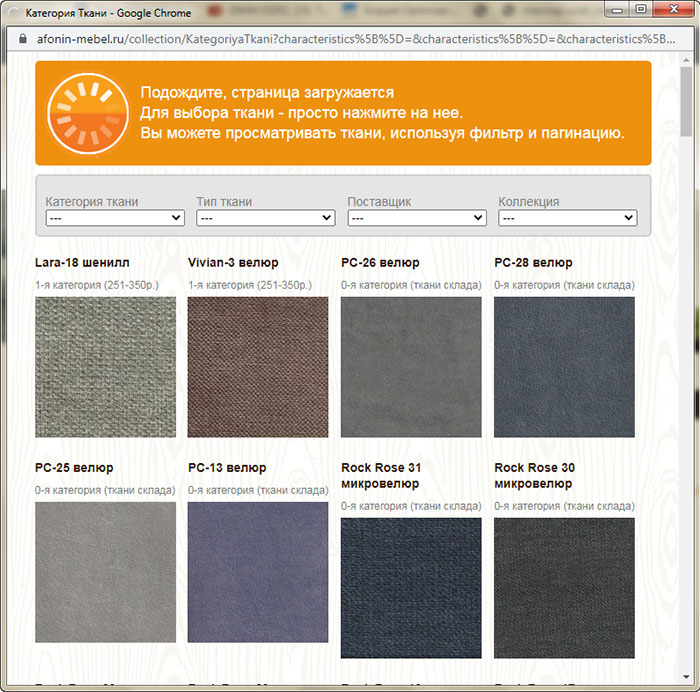This screenshot has height=692, width=700.
Task: Choose the PC-26 велюр grey swatch
Action: click(411, 367)
